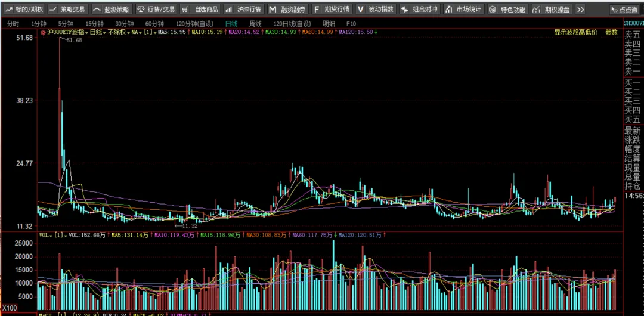
Task: Click the 自选商品 shopping cart icon
Action: pos(185,9)
